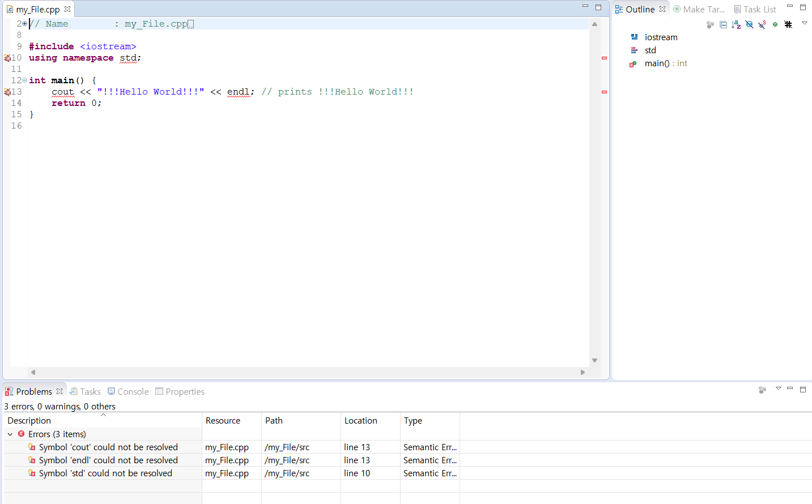Click error marker on line 10 gutter
Image resolution: width=812 pixels, height=504 pixels.
[x=7, y=58]
